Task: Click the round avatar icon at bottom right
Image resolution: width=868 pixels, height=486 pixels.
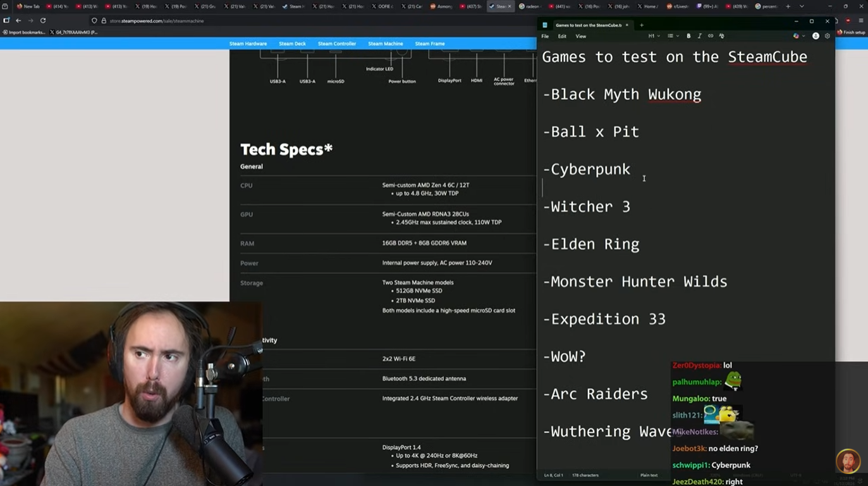Action: [x=848, y=461]
